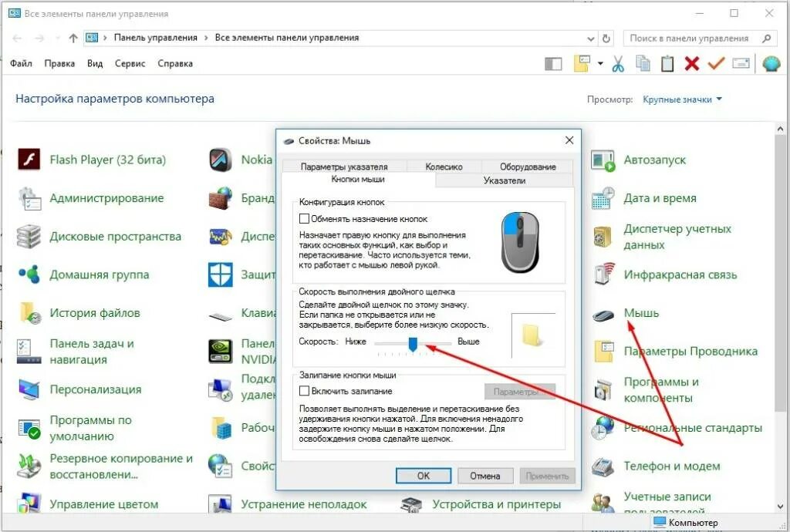Click the Телефон и модем icon

(x=602, y=467)
